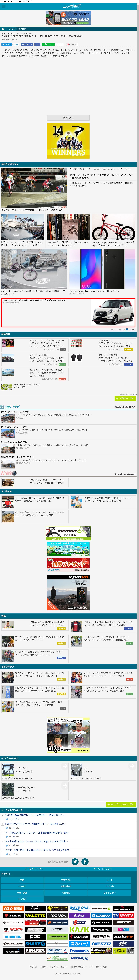Click the SANSPO logo in footer

click(x=79, y=958)
